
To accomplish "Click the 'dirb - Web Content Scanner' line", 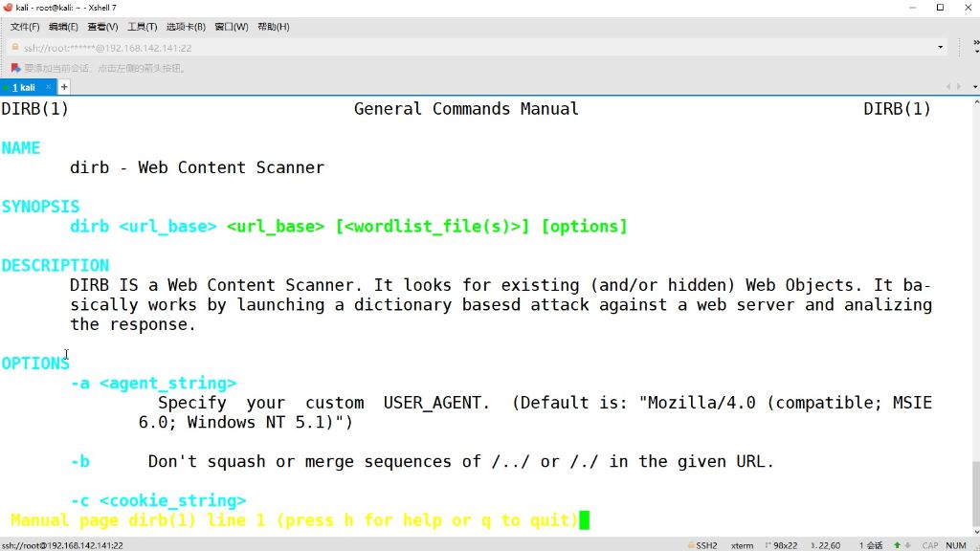I will pos(197,167).
